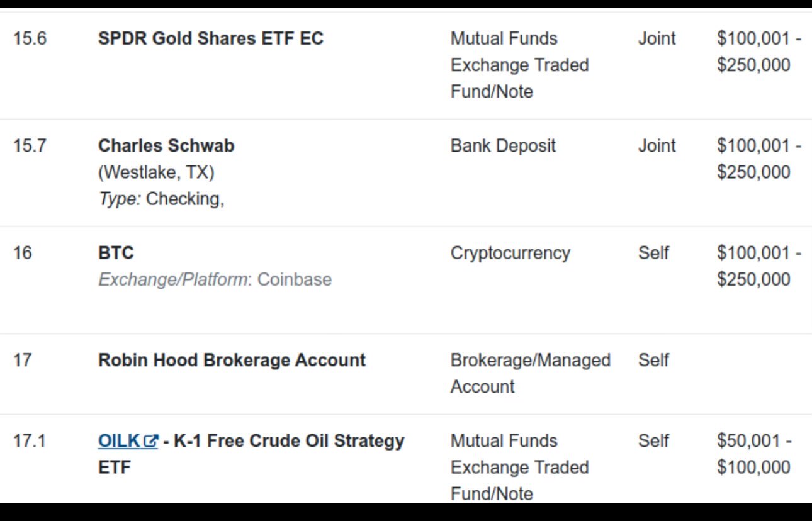Select the (Westlake, TX) location text

click(156, 172)
